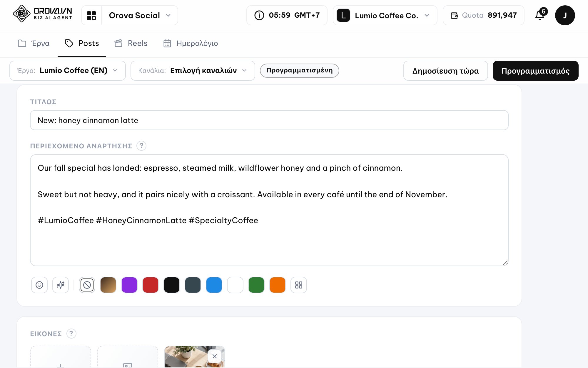The image size is (588, 368).
Task: Select the no-background option
Action: point(87,285)
